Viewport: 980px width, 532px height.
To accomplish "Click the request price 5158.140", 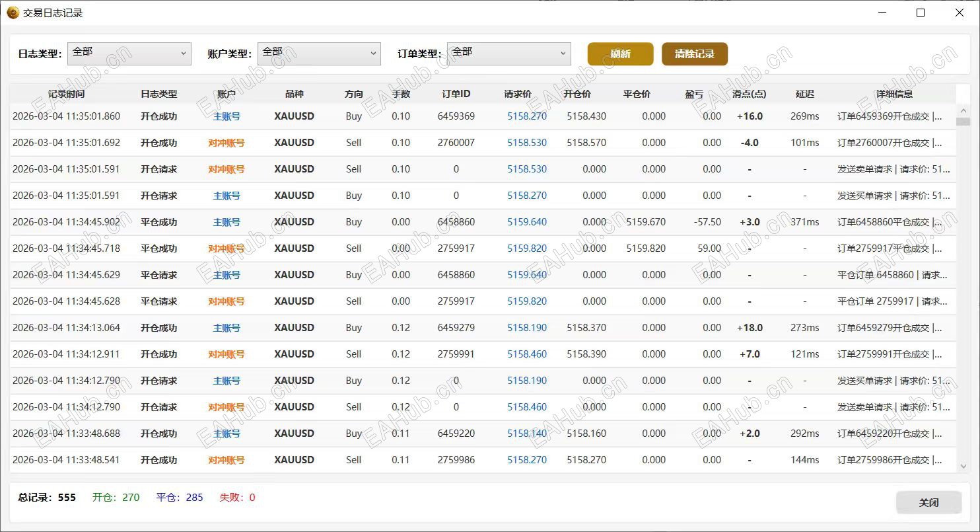I will 527,434.
